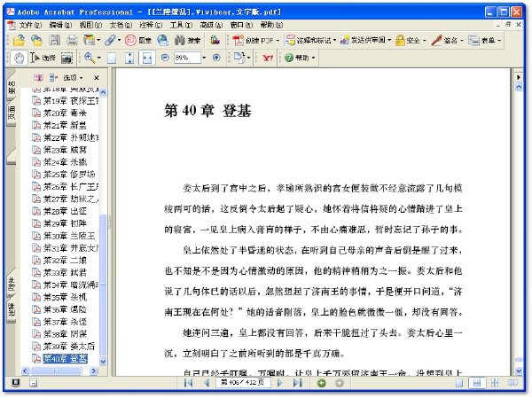Screen dimensions: 532x398
Task: Open the 工具 menu
Action: [181, 25]
